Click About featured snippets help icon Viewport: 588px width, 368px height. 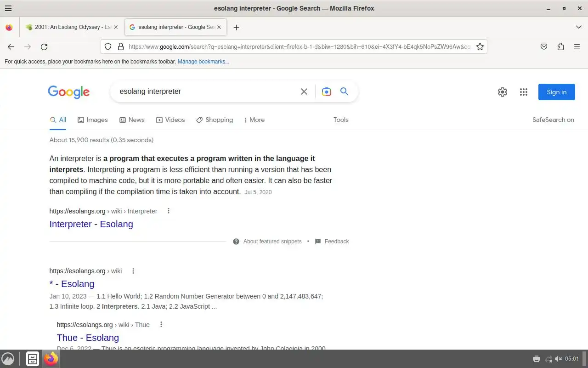236,241
